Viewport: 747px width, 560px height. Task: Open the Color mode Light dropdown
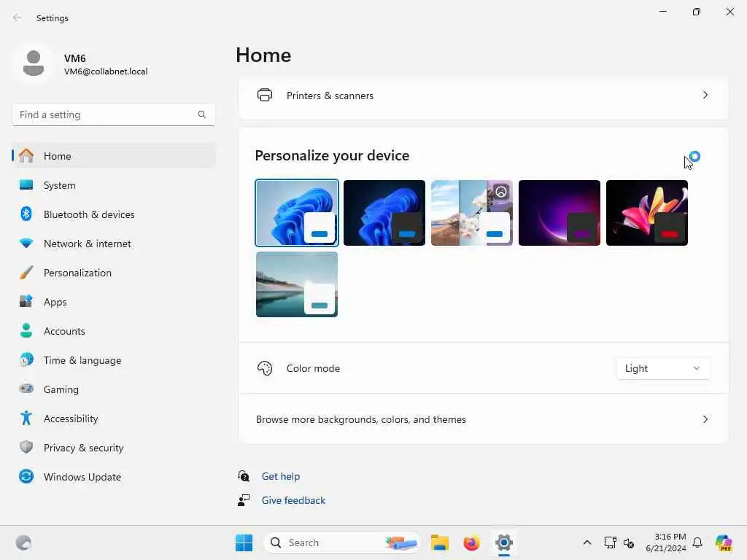point(663,368)
